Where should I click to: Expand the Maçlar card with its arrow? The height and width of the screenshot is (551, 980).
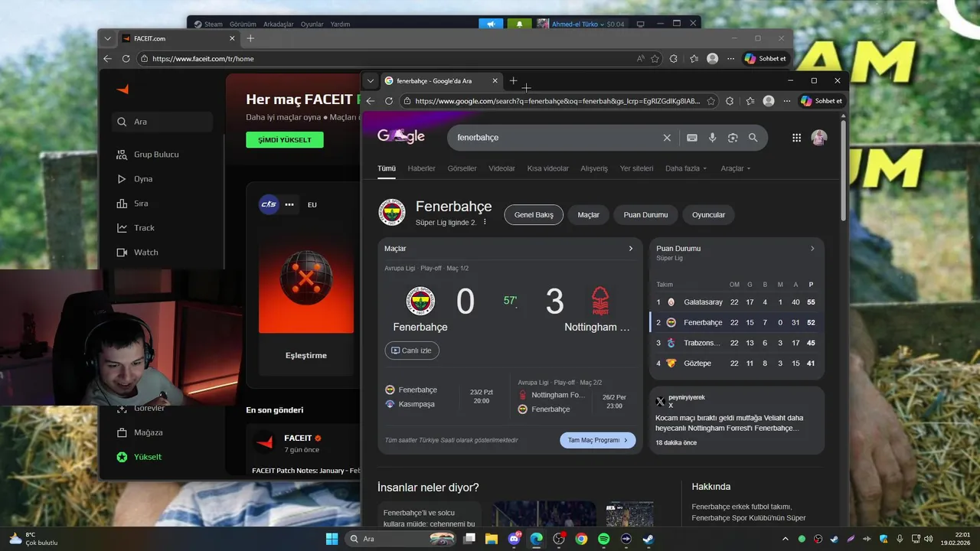631,249
